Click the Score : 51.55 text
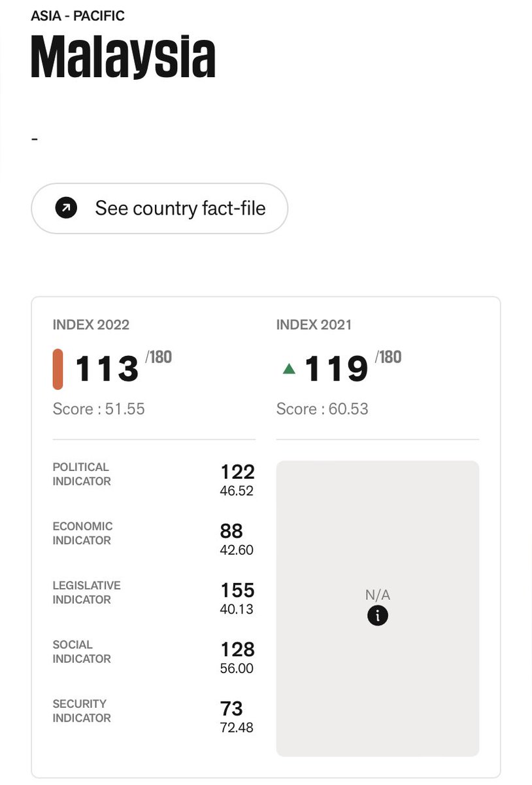532x785 pixels. (x=99, y=409)
